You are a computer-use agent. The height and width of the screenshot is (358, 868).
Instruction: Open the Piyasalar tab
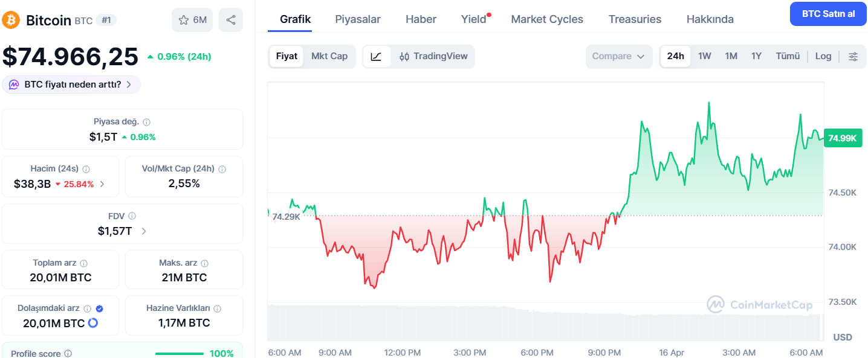(358, 19)
